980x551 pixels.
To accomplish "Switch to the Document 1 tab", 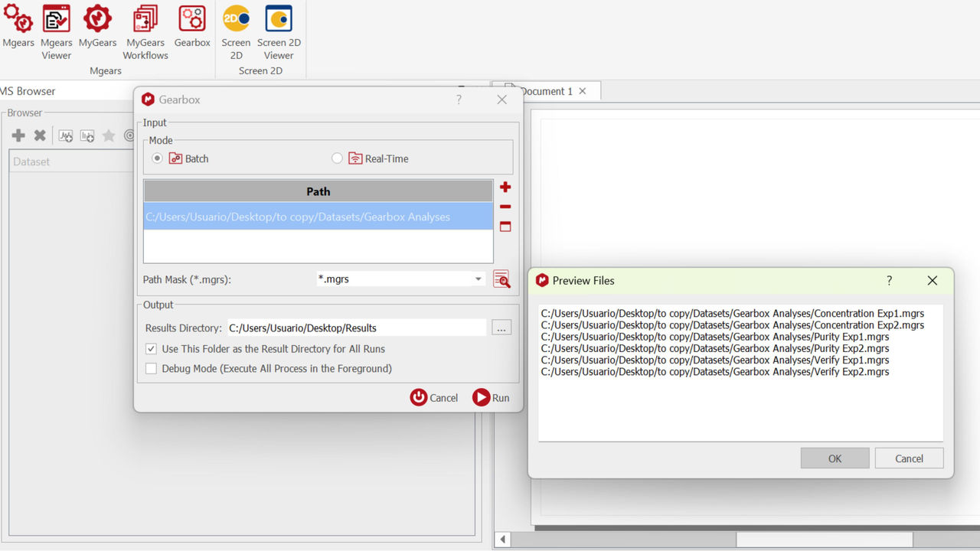I will (x=547, y=91).
